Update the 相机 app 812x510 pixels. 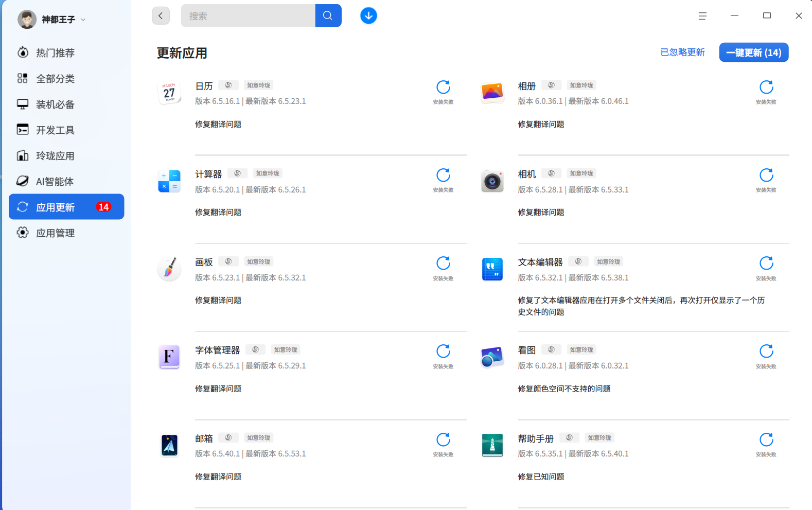(766, 175)
